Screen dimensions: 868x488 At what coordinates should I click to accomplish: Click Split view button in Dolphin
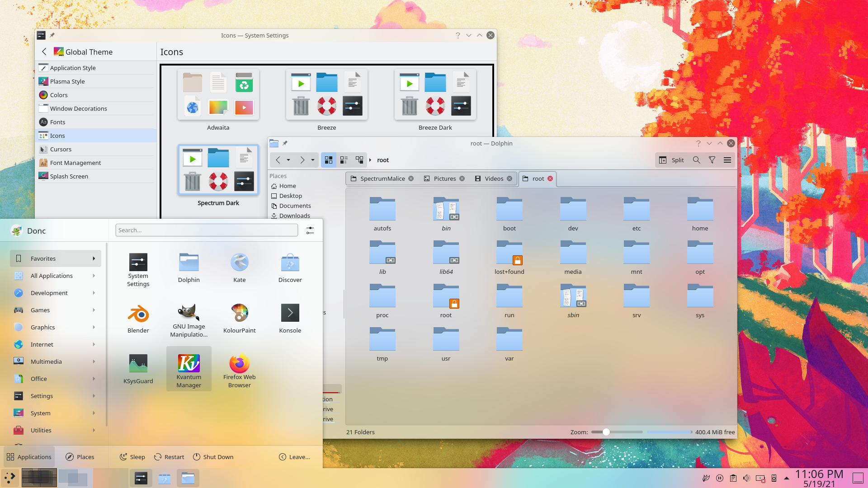click(x=671, y=160)
